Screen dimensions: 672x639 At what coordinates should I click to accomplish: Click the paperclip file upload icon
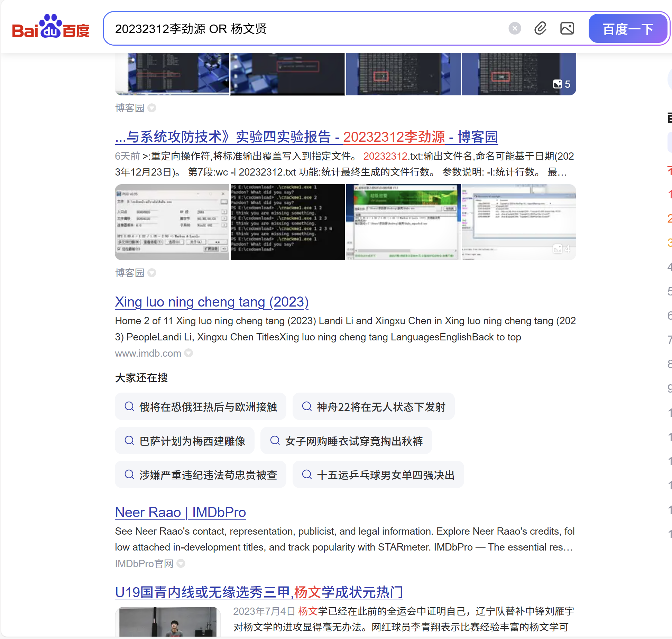click(540, 28)
